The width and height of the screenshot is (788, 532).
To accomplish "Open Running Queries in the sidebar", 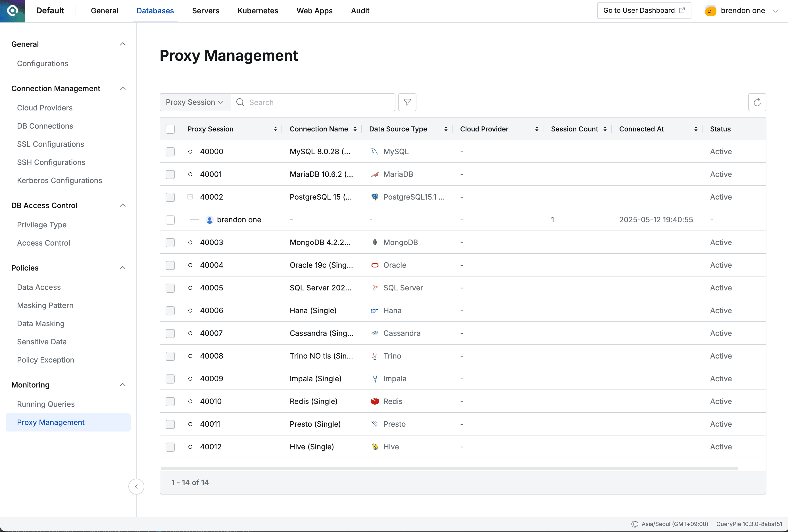I will [46, 404].
